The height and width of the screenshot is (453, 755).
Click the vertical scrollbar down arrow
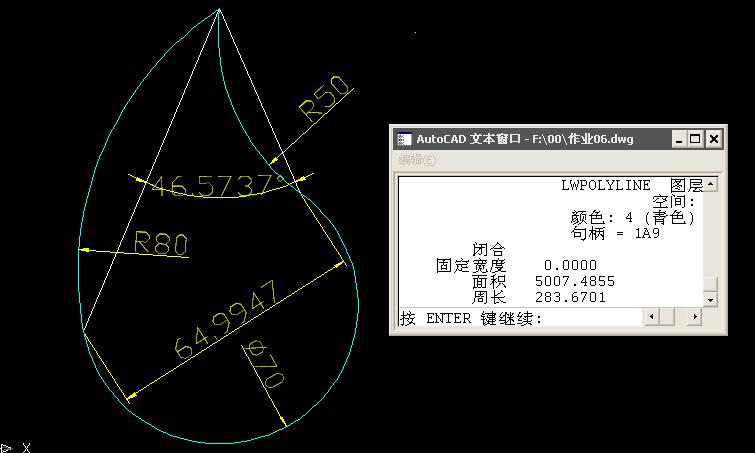point(711,300)
